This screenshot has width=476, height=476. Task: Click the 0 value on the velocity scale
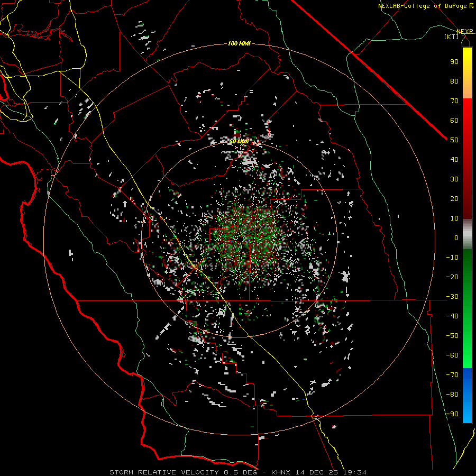456,237
